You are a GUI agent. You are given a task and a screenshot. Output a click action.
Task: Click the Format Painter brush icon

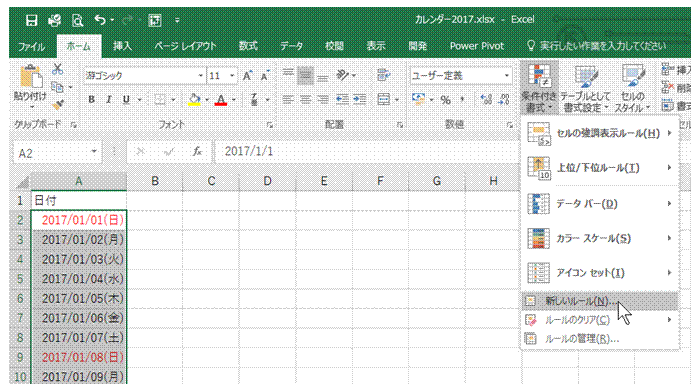[x=58, y=105]
